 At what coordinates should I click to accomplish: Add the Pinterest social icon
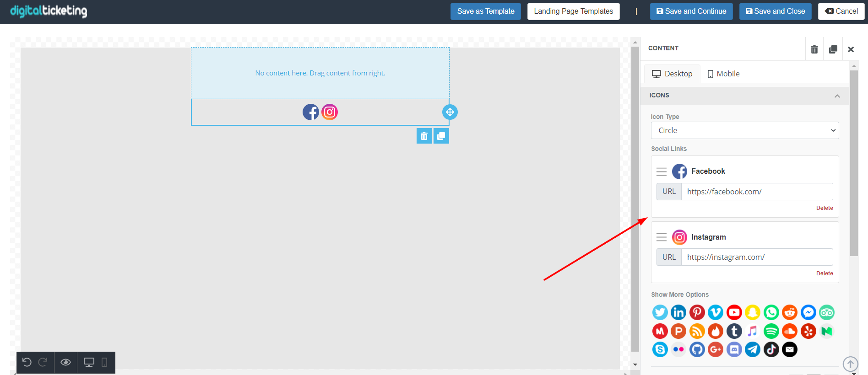[697, 312]
